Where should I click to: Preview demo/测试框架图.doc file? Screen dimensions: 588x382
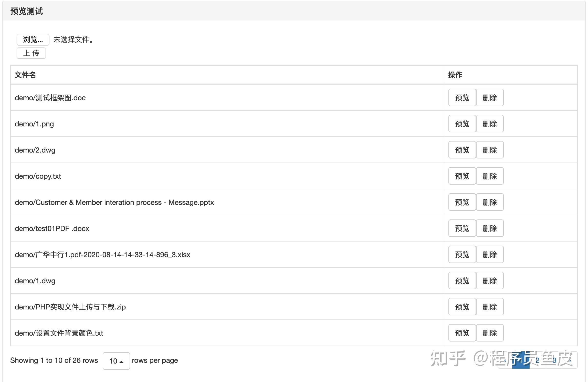pos(462,98)
